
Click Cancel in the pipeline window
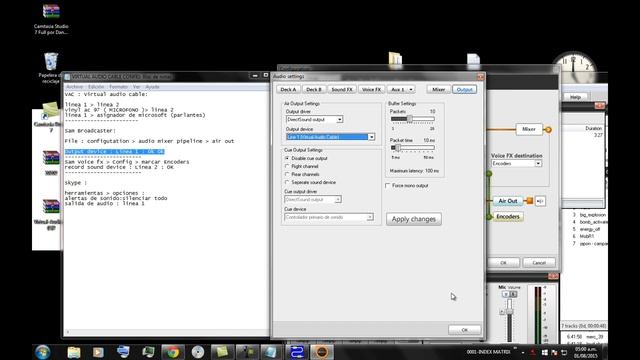539,262
